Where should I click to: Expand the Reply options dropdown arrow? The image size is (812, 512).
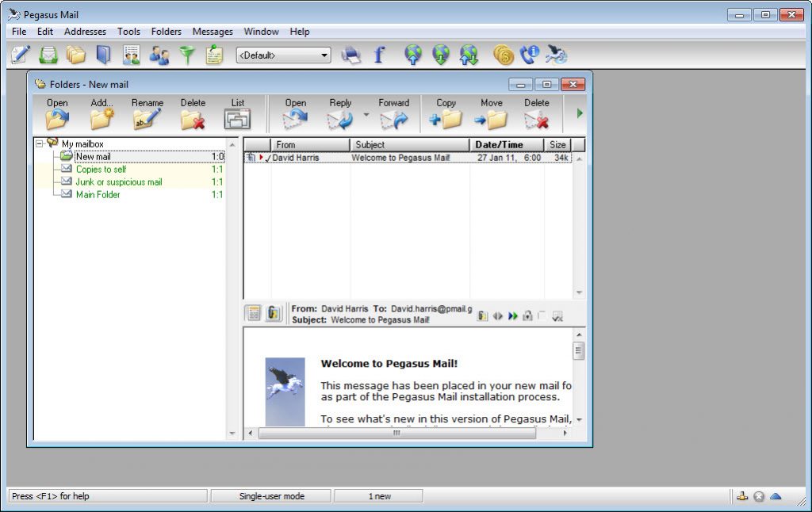pyautogui.click(x=366, y=114)
